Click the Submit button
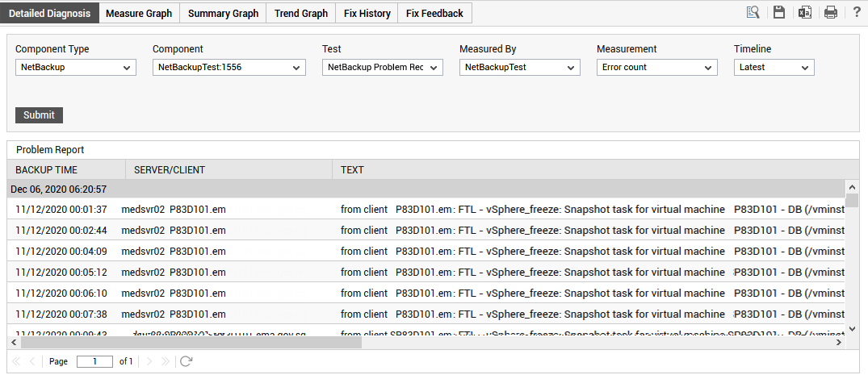The width and height of the screenshot is (868, 379). pos(40,115)
